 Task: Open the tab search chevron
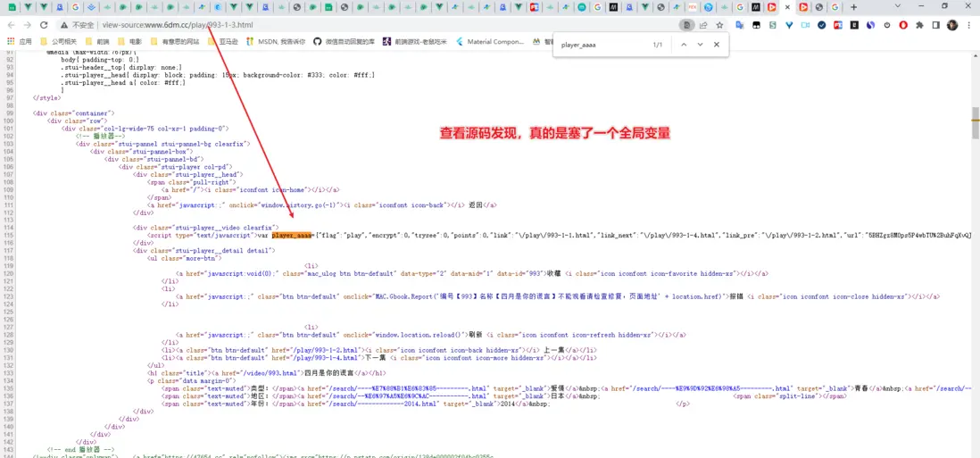[x=898, y=7]
